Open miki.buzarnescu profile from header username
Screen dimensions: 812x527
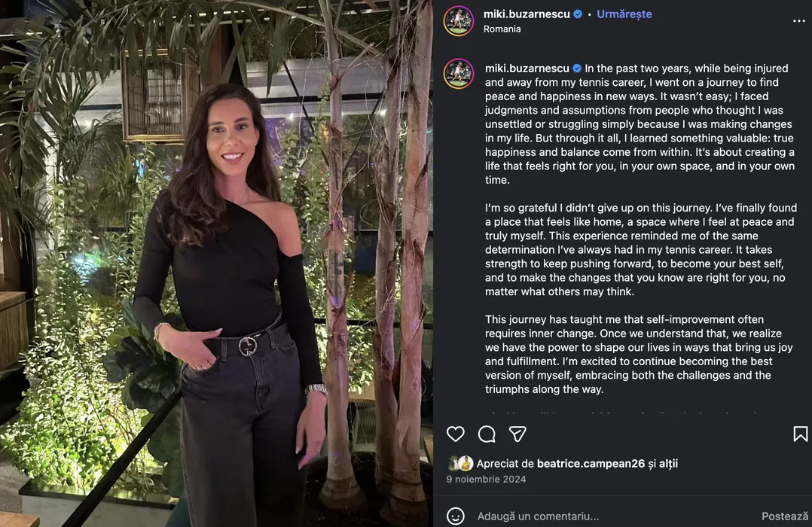tap(527, 14)
